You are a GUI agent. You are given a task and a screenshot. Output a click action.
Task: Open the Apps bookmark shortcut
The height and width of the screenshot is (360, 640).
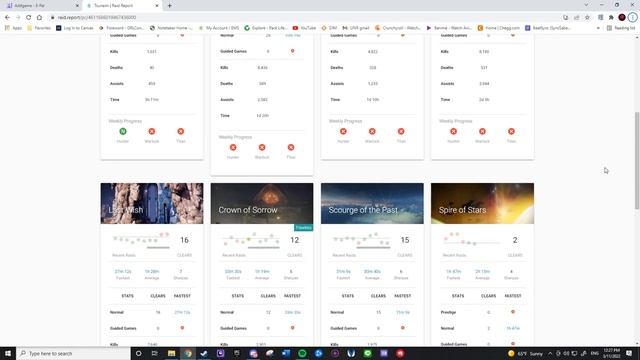[x=13, y=28]
